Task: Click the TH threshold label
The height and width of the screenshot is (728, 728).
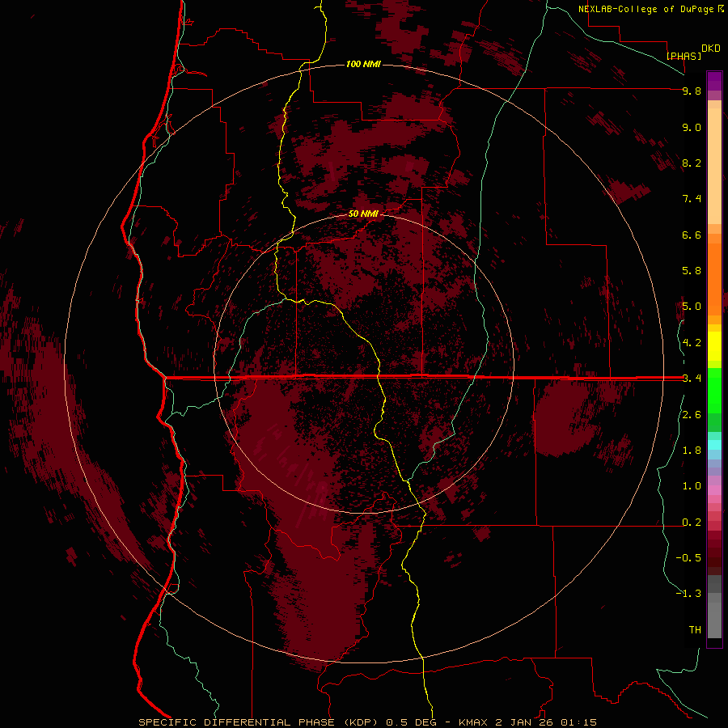Action: coord(695,630)
